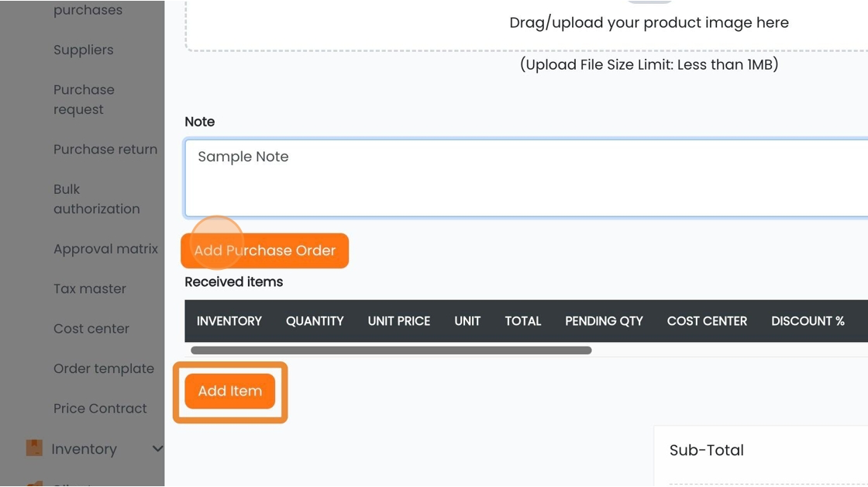
Task: Expand the Inventory menu chevron
Action: point(158,448)
